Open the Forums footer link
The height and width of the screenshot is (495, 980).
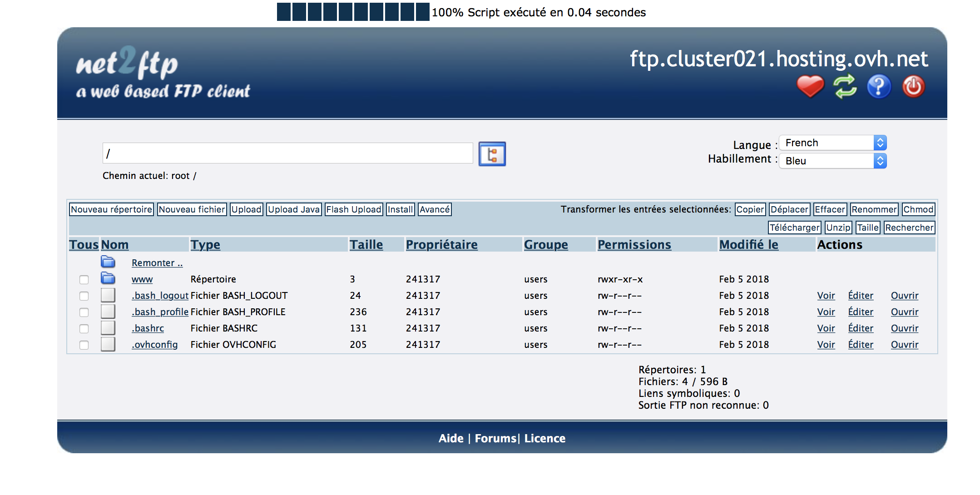[495, 438]
